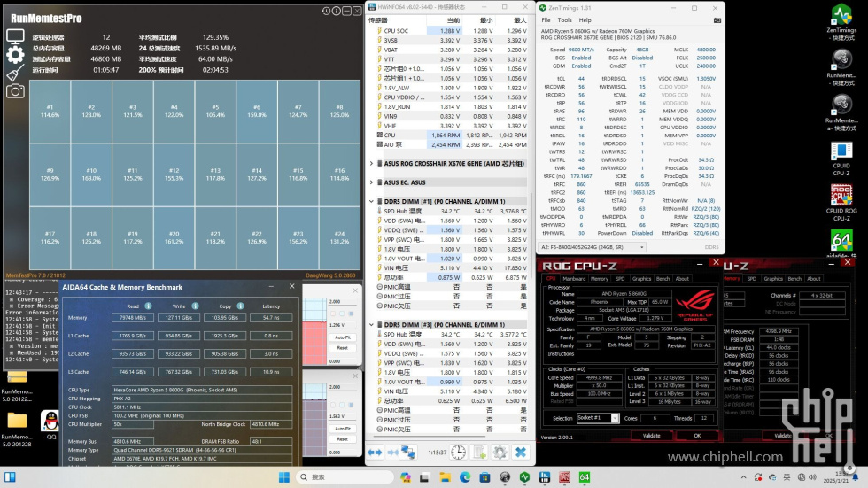Open Windows widgets panel button

point(10,477)
